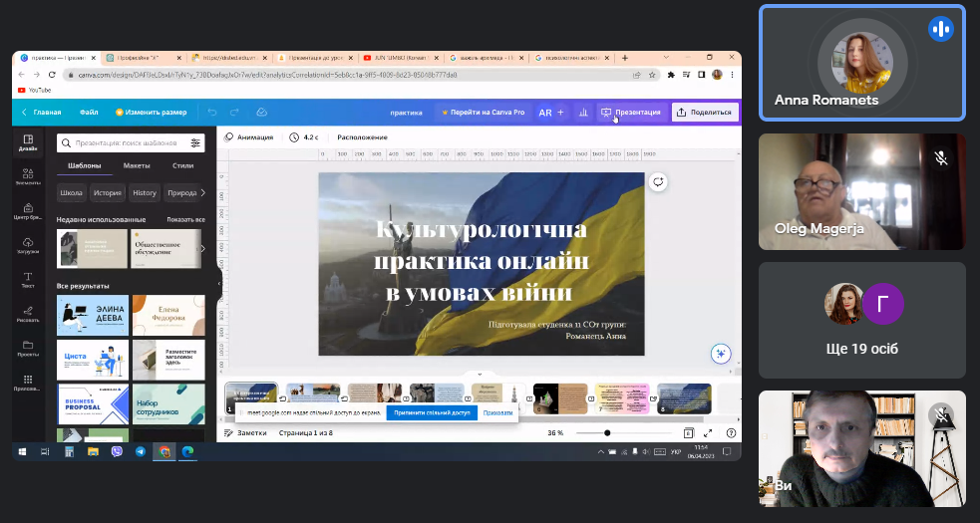
Task: Open Viber from the Windows taskbar
Action: 117,451
